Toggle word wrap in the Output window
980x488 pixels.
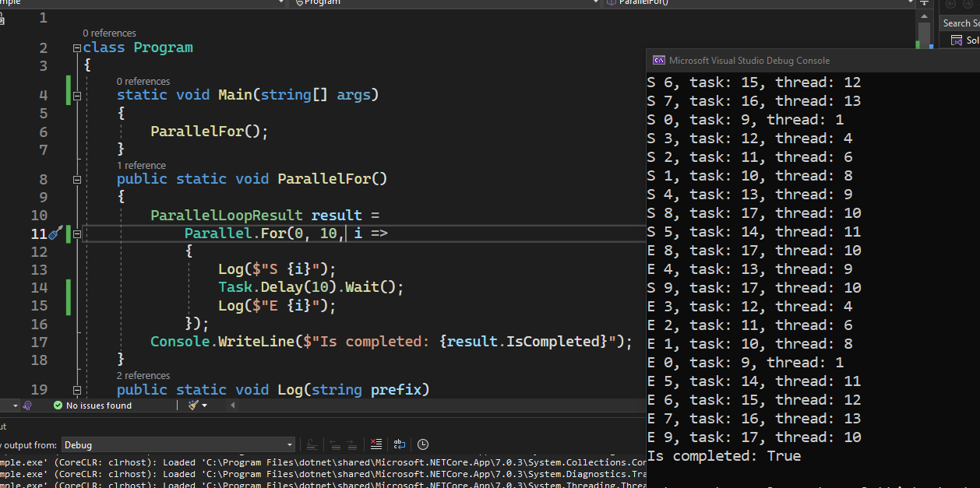click(x=400, y=444)
